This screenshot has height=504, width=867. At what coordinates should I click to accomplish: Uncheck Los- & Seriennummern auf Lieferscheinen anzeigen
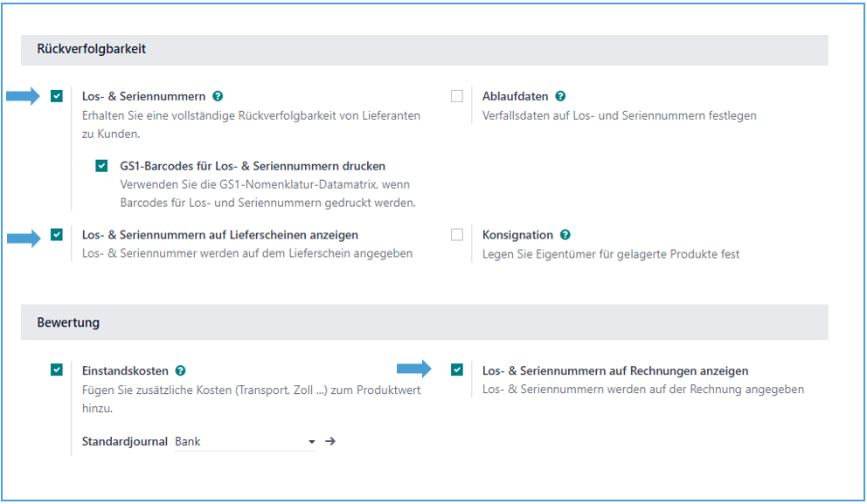[x=57, y=235]
